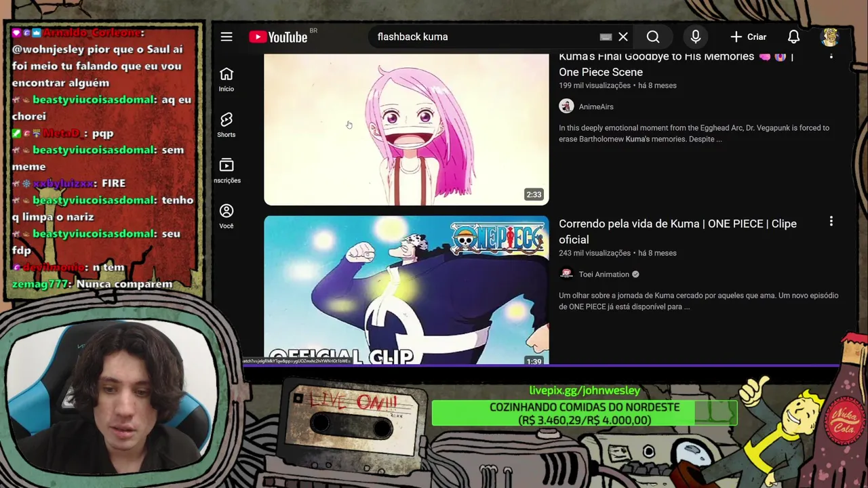Open Shorts from the sidebar
The image size is (868, 488).
coord(226,125)
